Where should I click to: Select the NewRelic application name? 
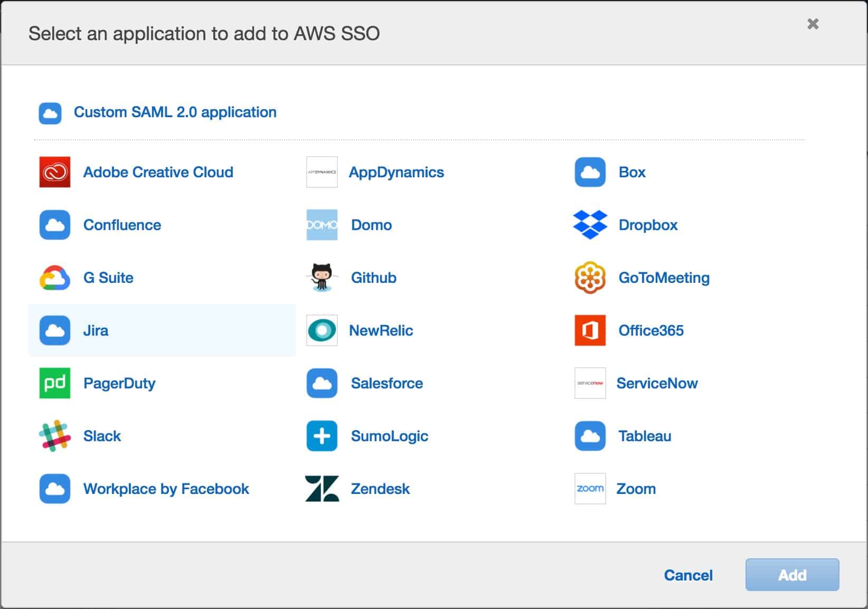(381, 330)
